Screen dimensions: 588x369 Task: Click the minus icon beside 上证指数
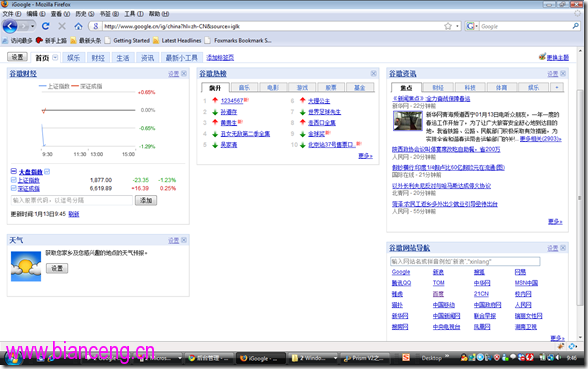[14, 180]
